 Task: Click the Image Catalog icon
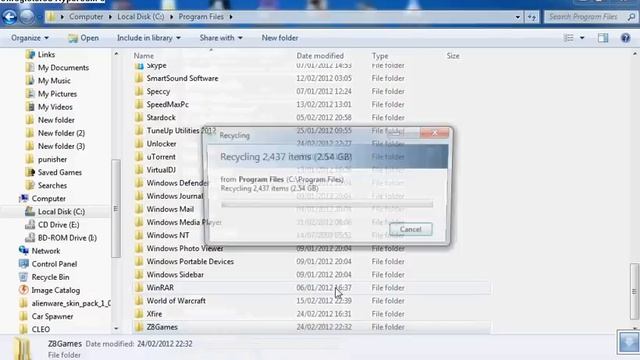pos(24,290)
